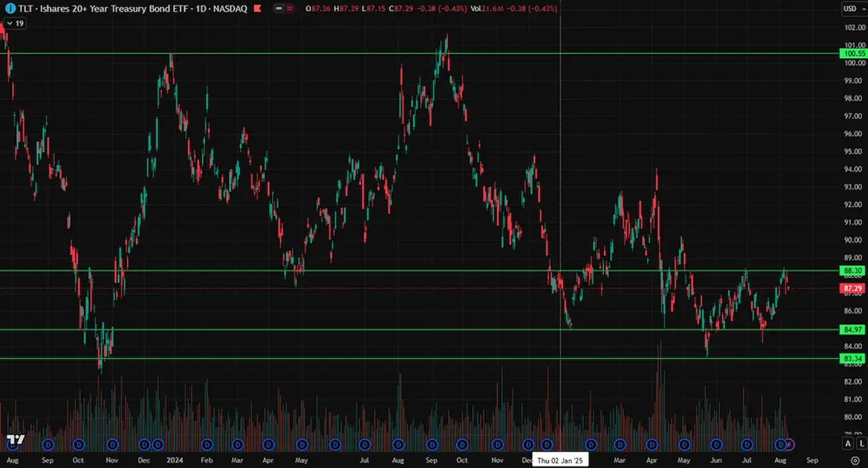Click the H87.39 high value in legend
Screen dimensions: 868x468
pos(347,9)
